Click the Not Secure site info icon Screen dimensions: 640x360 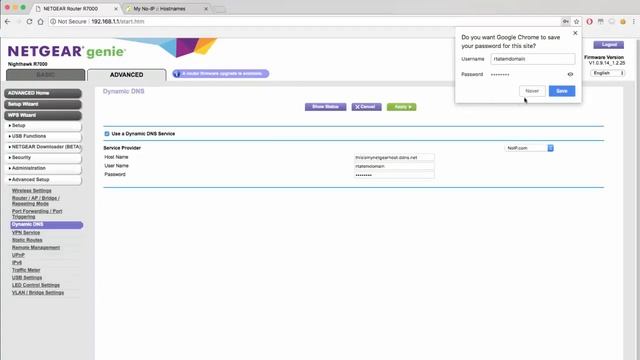click(53, 21)
